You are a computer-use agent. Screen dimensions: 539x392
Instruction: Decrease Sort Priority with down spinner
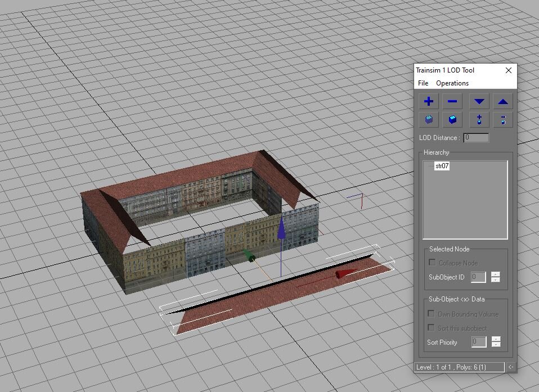pos(496,344)
